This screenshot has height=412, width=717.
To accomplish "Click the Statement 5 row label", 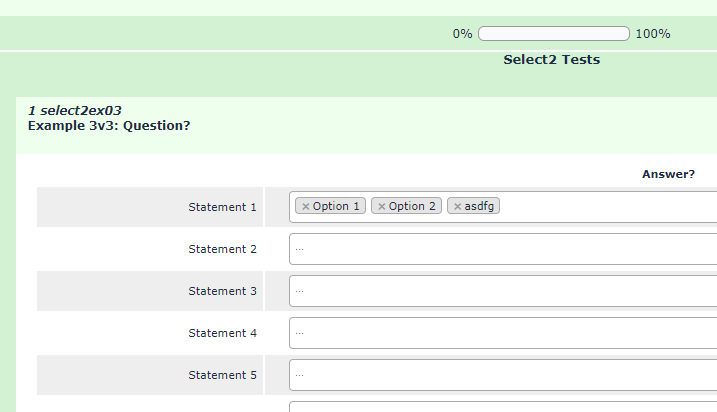I will tap(222, 375).
